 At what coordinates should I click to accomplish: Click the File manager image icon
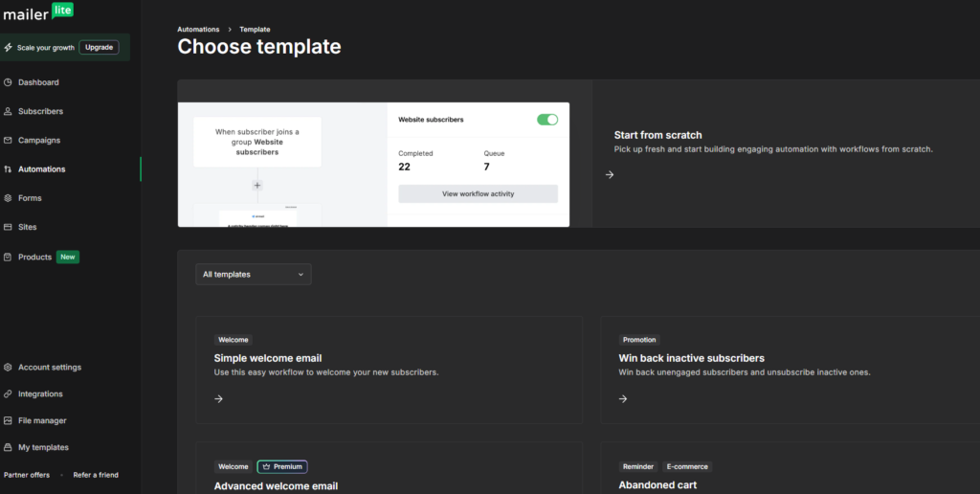[x=8, y=421]
